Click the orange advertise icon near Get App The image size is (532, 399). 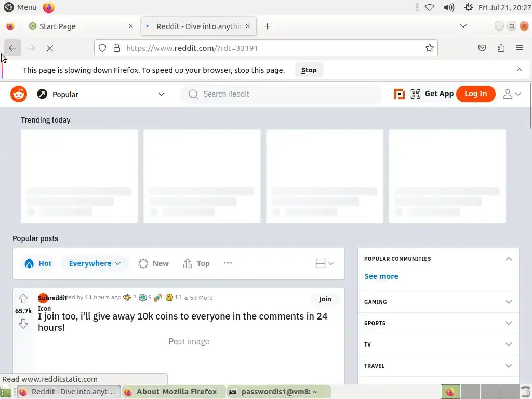(x=400, y=94)
